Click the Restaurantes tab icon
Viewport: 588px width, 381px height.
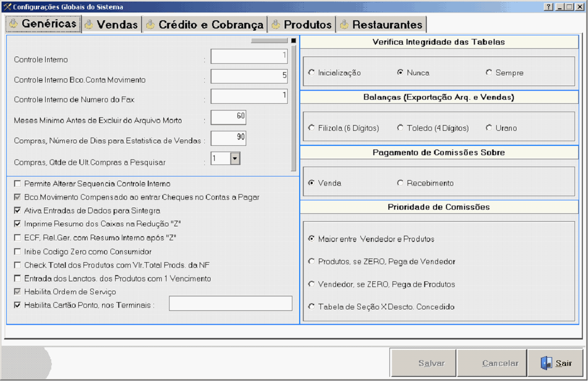point(344,25)
